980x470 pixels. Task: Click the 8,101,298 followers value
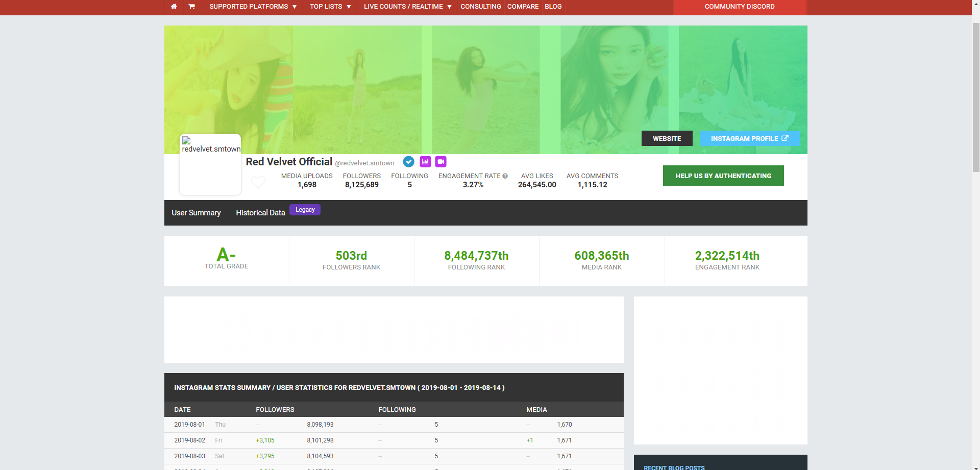coord(320,440)
